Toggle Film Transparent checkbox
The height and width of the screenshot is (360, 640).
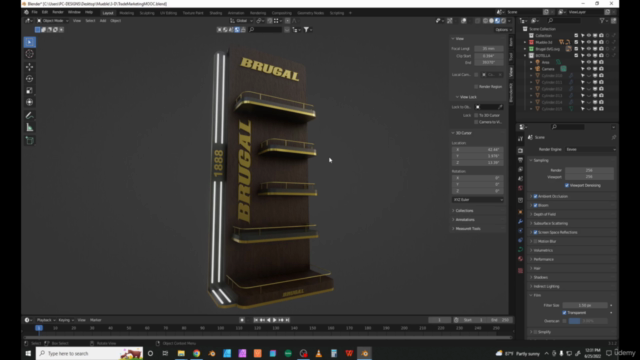tap(564, 313)
